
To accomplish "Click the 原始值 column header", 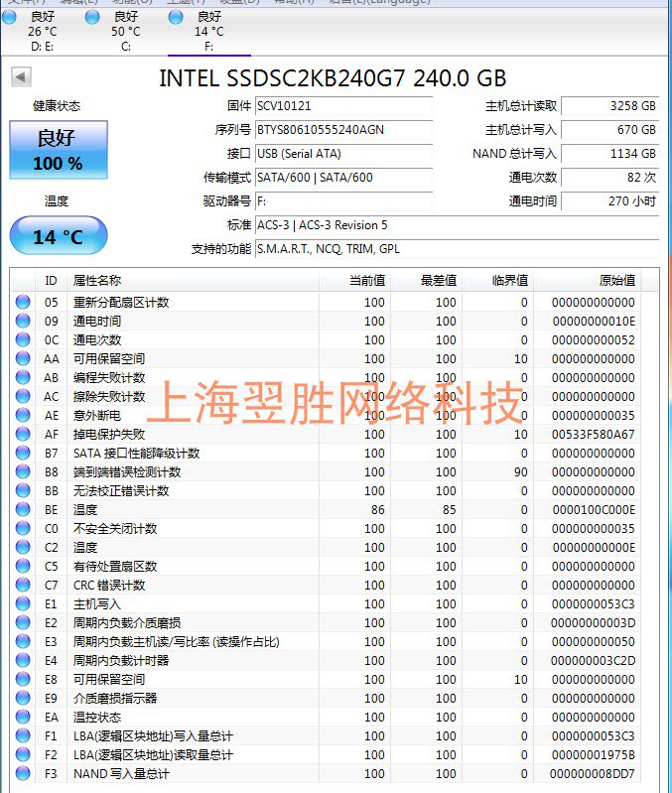I will point(588,280).
